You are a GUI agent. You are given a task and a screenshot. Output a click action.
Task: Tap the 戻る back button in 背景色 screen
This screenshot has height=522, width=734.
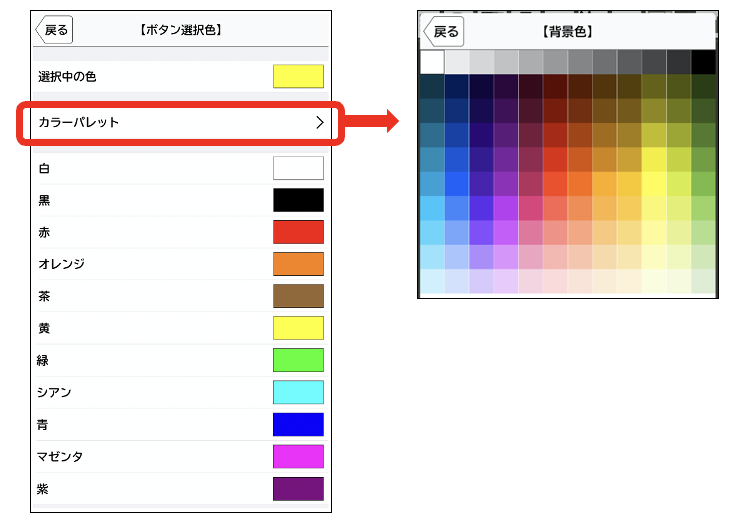[x=444, y=31]
